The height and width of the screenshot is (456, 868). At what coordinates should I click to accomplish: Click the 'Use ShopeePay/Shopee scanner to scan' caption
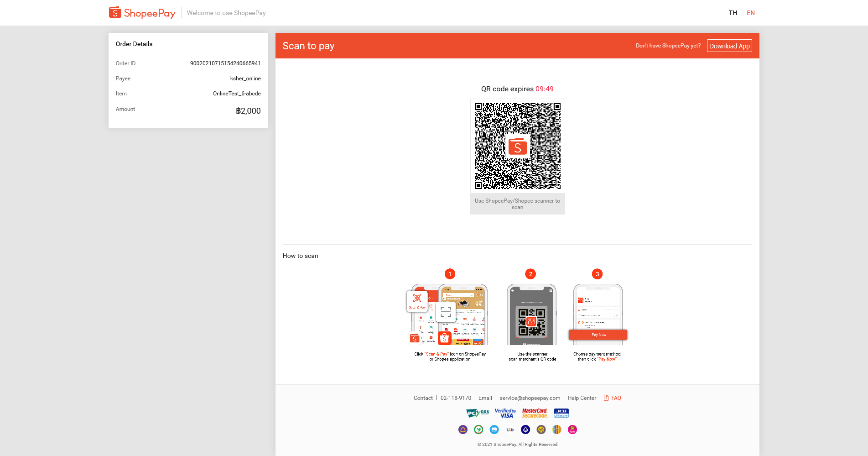[x=517, y=204]
